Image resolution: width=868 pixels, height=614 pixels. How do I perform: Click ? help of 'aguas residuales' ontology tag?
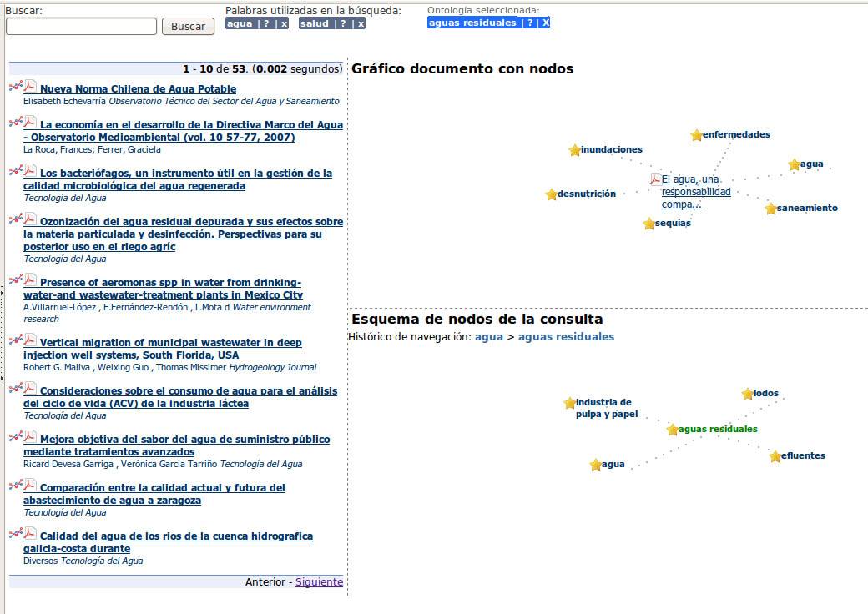tap(530, 23)
